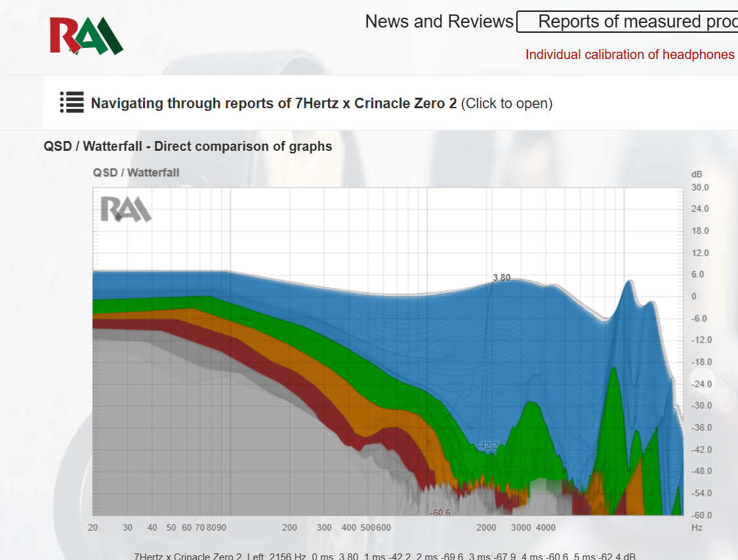Open Reports of measured products menu
738x560 pixels.
click(x=627, y=22)
